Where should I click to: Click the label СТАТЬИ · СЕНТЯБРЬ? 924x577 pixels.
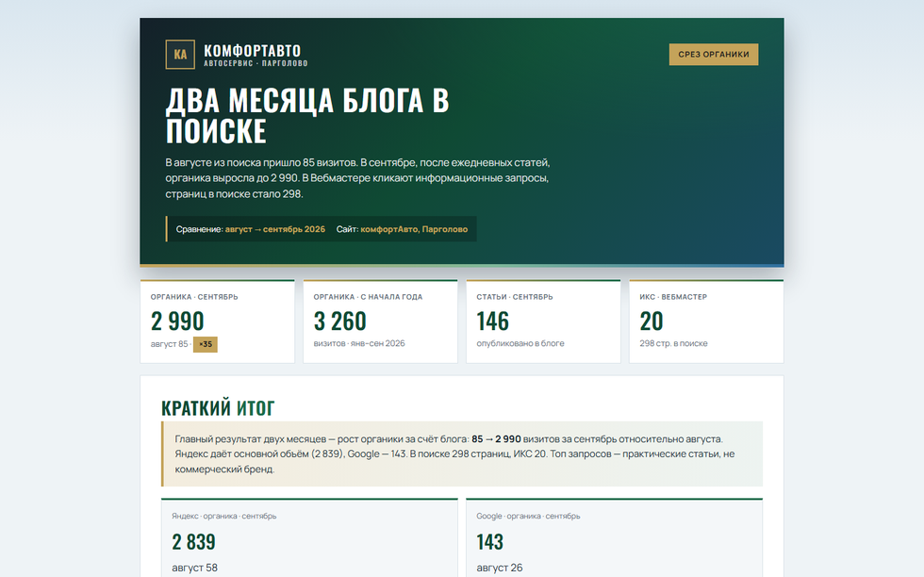click(x=515, y=297)
